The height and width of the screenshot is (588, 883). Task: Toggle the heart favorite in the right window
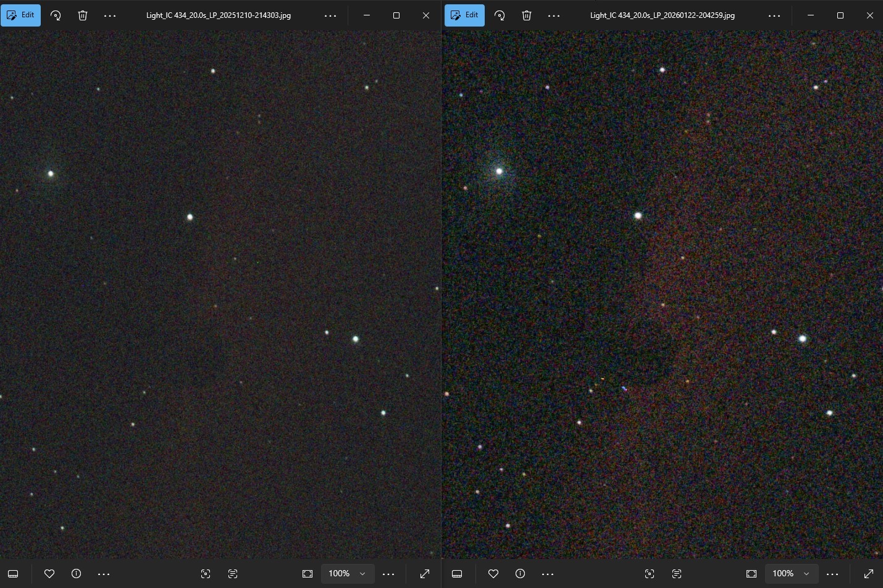(493, 574)
